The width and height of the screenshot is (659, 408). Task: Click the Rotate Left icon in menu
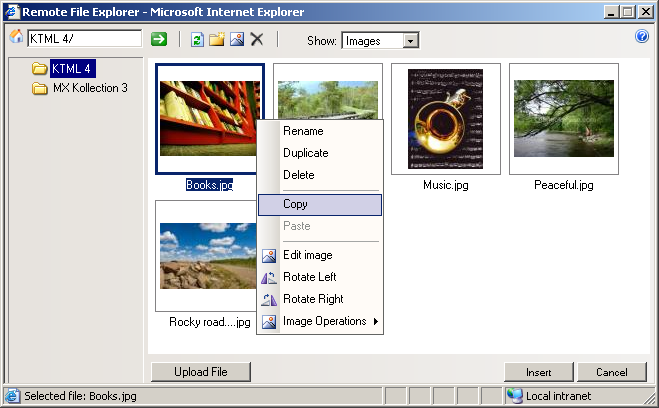(269, 277)
